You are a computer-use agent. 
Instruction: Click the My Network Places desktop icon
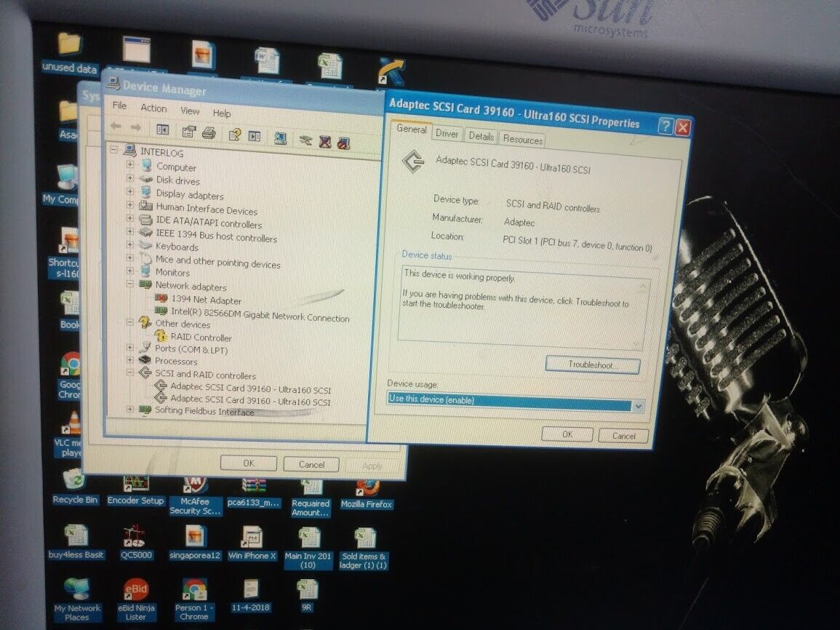click(x=77, y=599)
